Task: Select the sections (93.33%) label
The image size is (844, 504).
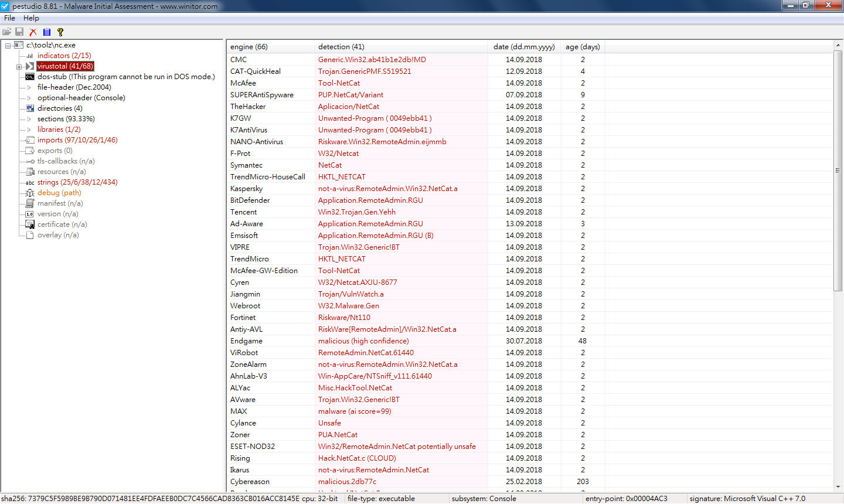Action: (x=66, y=119)
